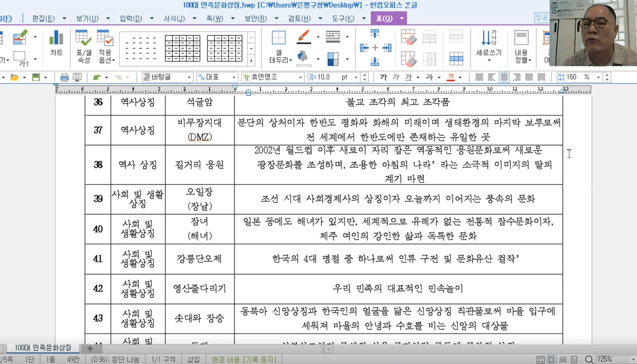
Task: Click the 10.0 pt font size field
Action: [x=325, y=77]
